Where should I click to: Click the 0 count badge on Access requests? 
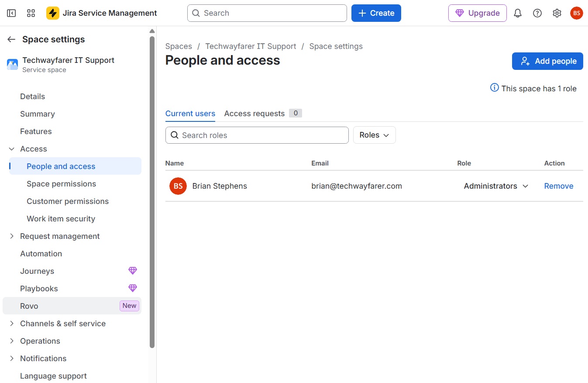[296, 113]
